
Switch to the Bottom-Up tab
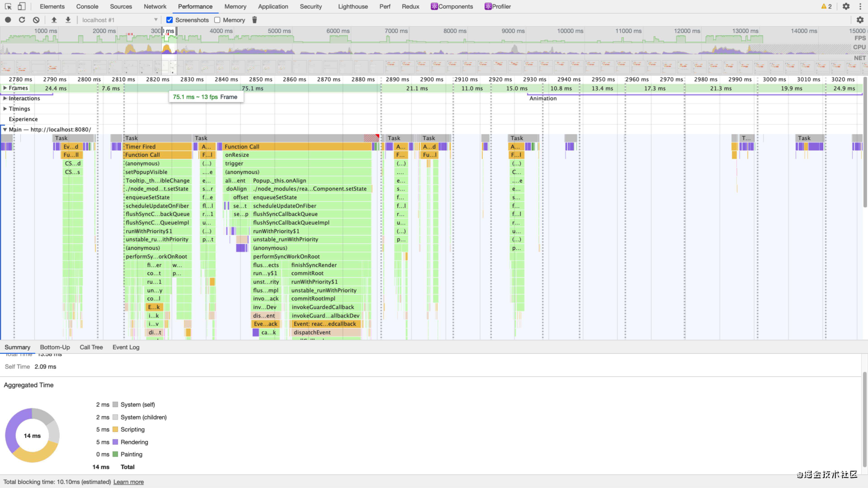[x=55, y=347]
